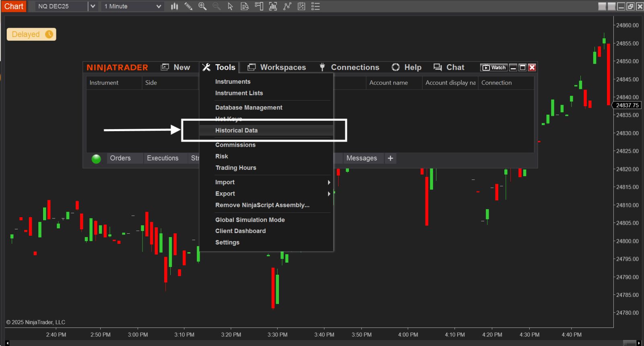Screen dimensions: 644x346
Task: Click the 24800.00 price axis label
Action: (627, 241)
